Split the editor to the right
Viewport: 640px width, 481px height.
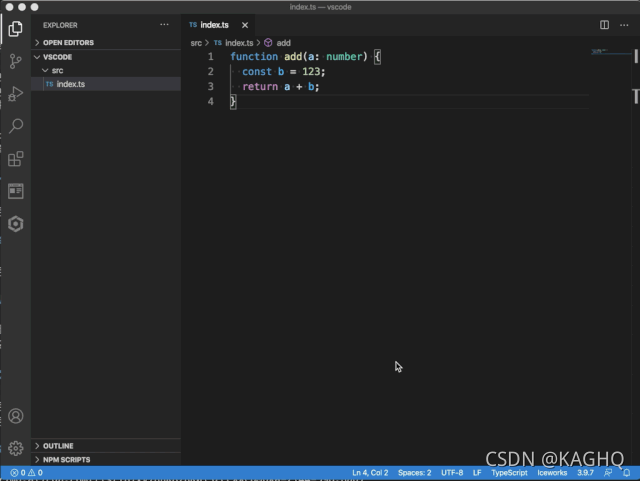tap(604, 25)
